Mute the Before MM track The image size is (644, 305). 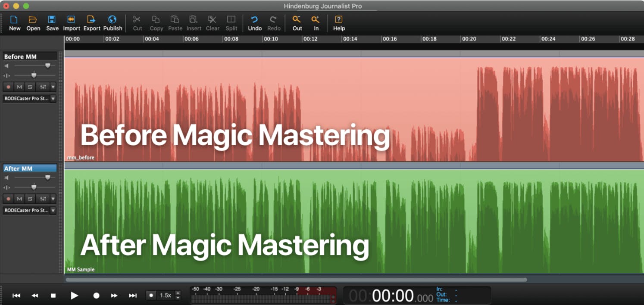[19, 87]
